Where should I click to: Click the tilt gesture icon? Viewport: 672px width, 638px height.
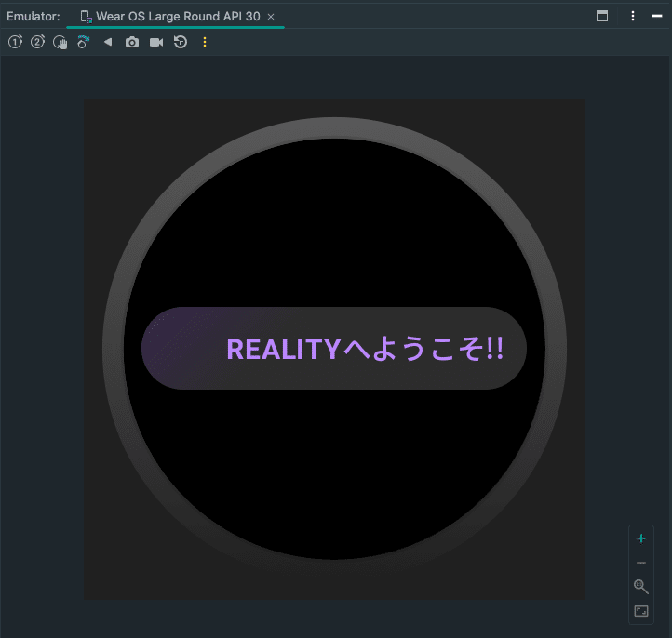tap(83, 42)
